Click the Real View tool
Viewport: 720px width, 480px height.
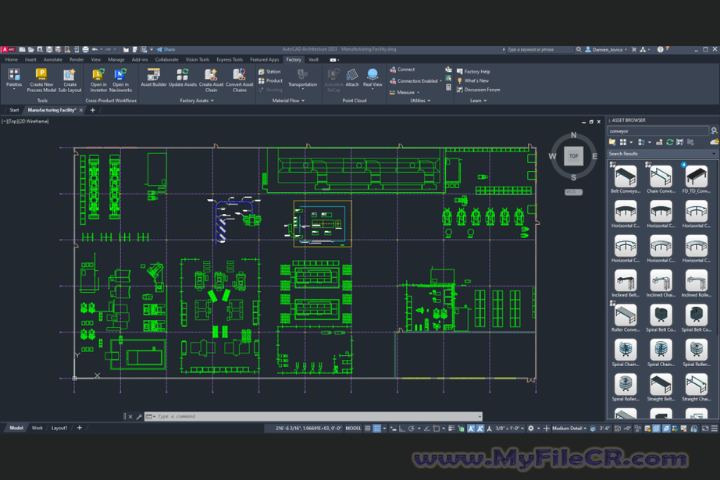click(x=372, y=78)
